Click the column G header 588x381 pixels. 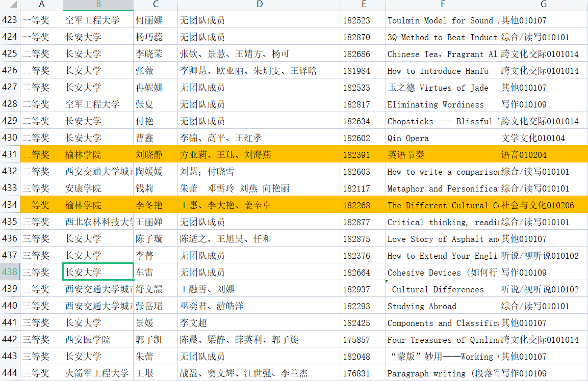pyautogui.click(x=543, y=5)
